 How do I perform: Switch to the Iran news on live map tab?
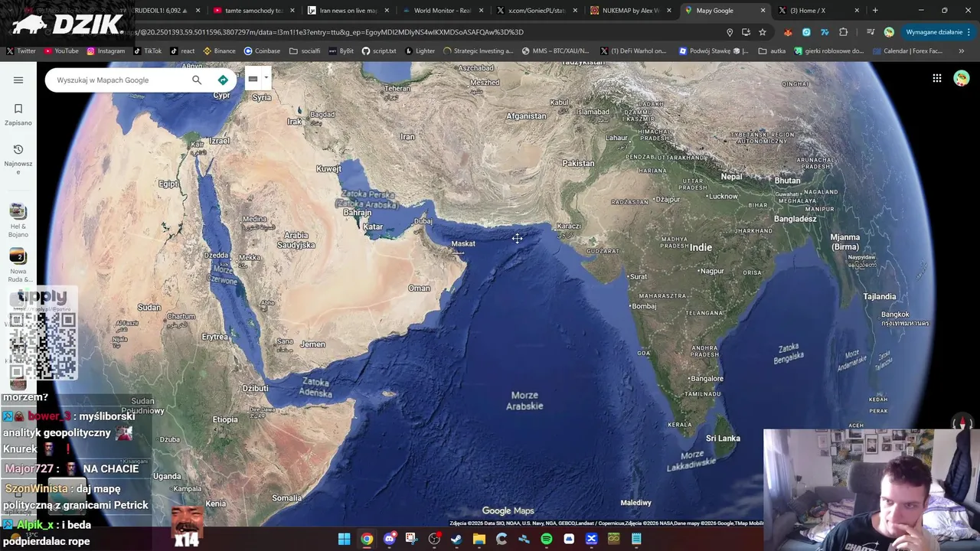(x=348, y=11)
